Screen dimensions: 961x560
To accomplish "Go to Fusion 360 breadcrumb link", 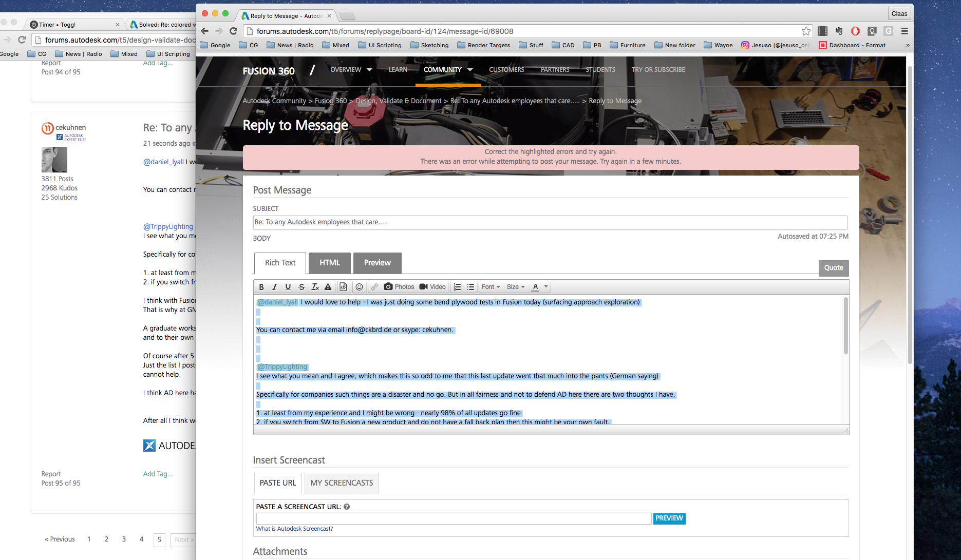I will (x=331, y=101).
